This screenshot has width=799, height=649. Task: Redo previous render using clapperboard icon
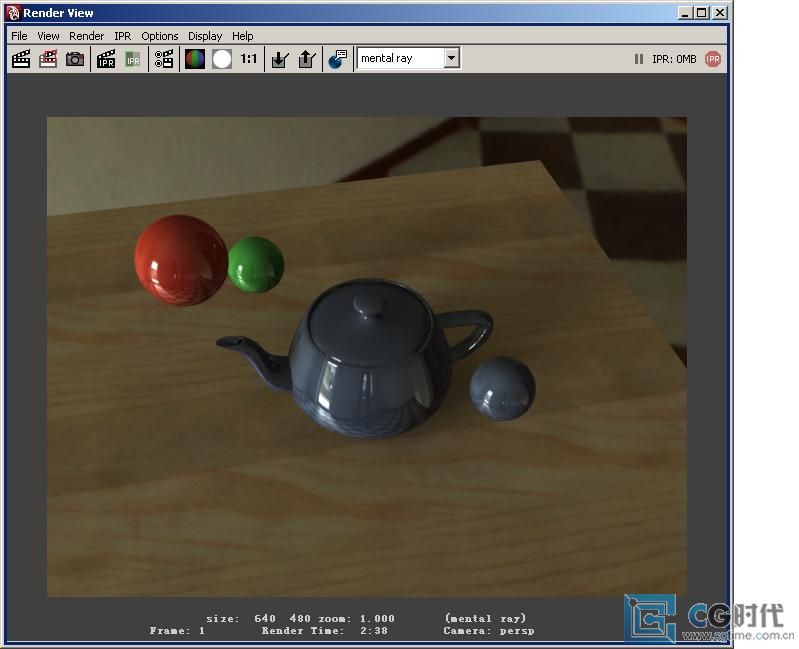click(x=21, y=59)
